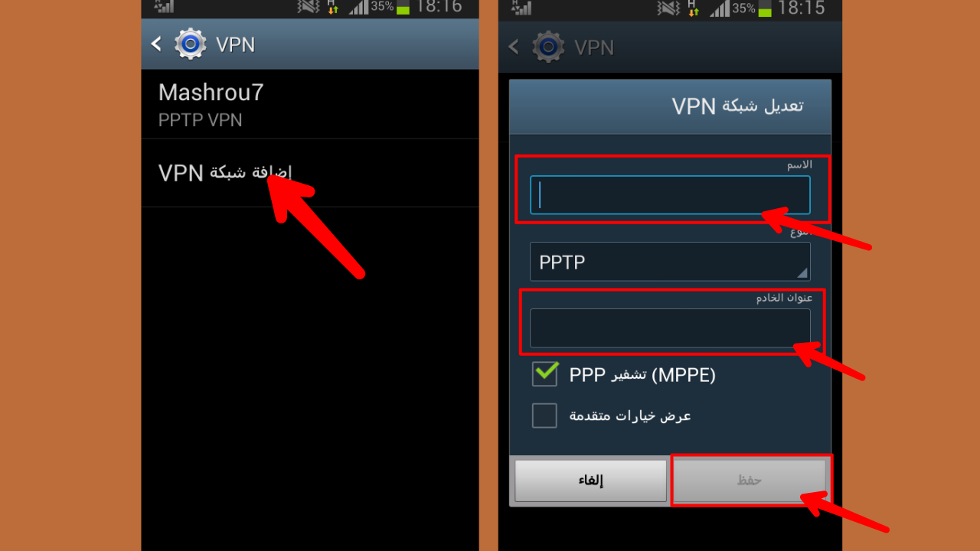The width and height of the screenshot is (980, 551).
Task: Open the PPTP type dropdown
Action: (670, 262)
